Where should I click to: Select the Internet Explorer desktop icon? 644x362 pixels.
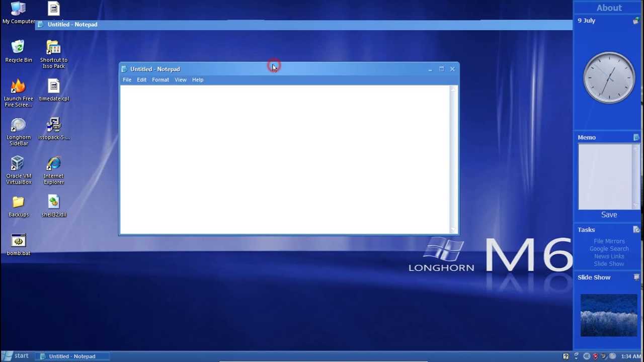pos(54,170)
